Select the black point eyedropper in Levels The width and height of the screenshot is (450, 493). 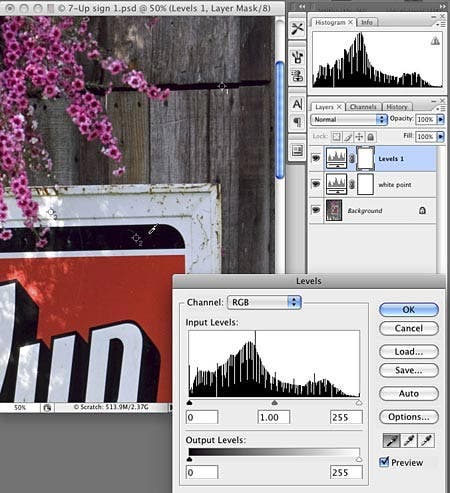(x=391, y=440)
